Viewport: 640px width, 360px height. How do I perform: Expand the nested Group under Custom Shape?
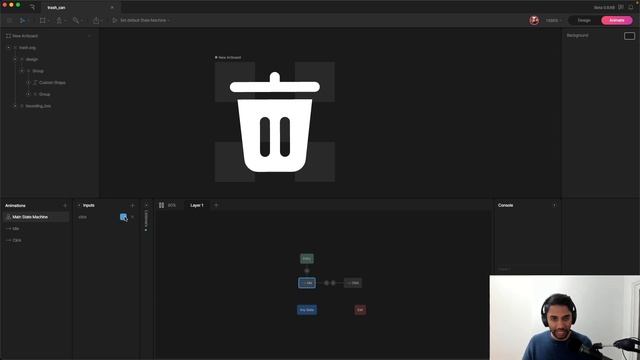pyautogui.click(x=28, y=94)
